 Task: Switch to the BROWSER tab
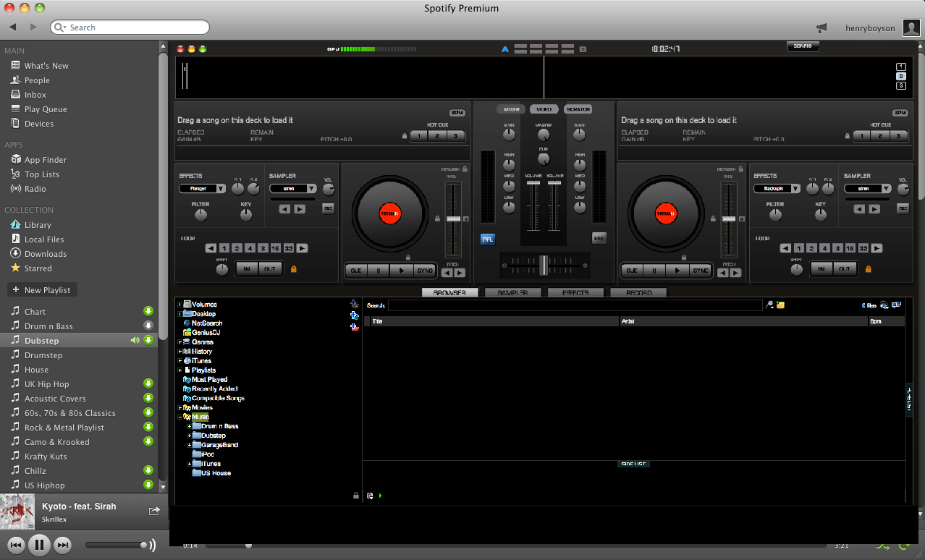coord(450,293)
